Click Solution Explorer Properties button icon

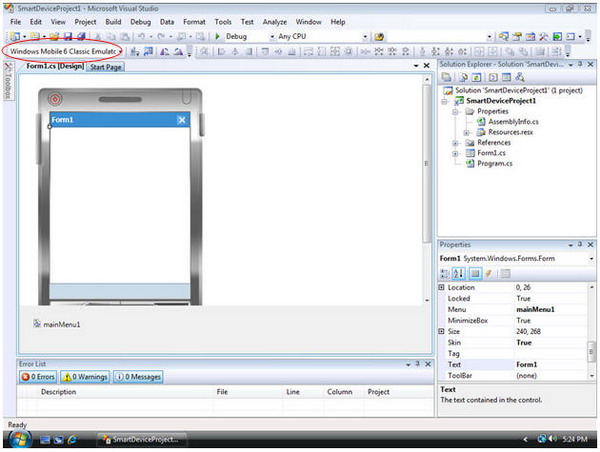[446, 77]
